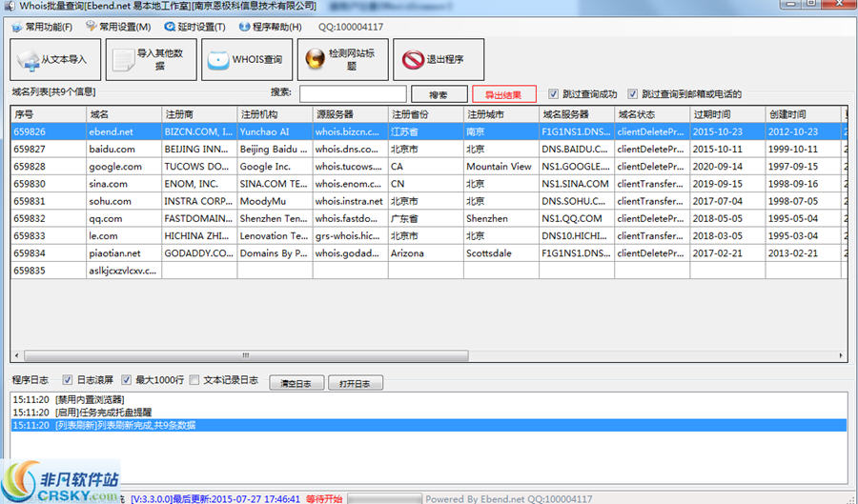
Task: Select the le.com domain cell
Action: click(124, 236)
